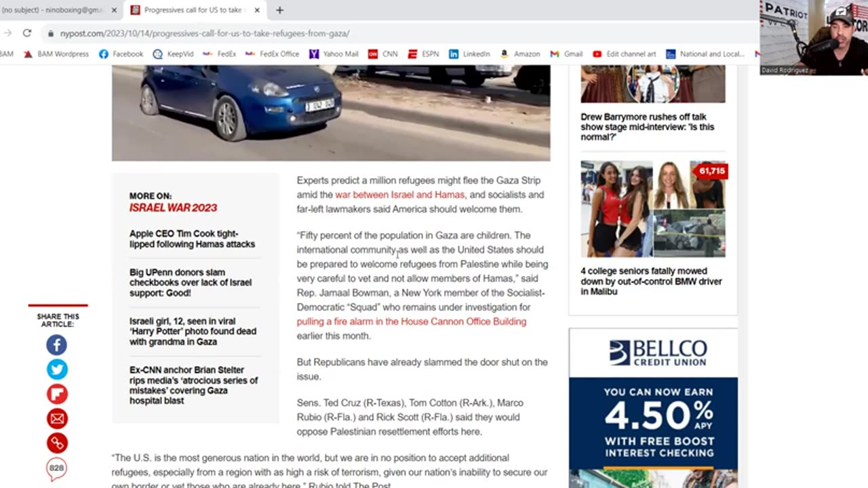Open the LinkedIn bookmark

coord(469,54)
